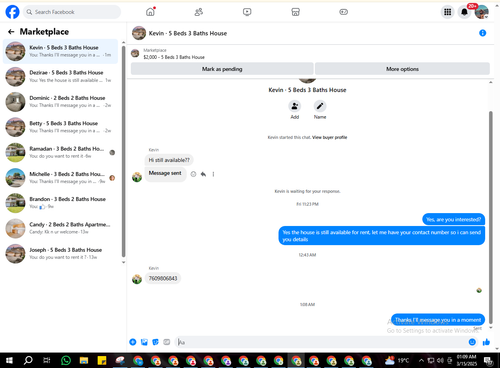
Task: Click 'Thanks I'll message you in a moment' bubble
Action: coord(438,320)
